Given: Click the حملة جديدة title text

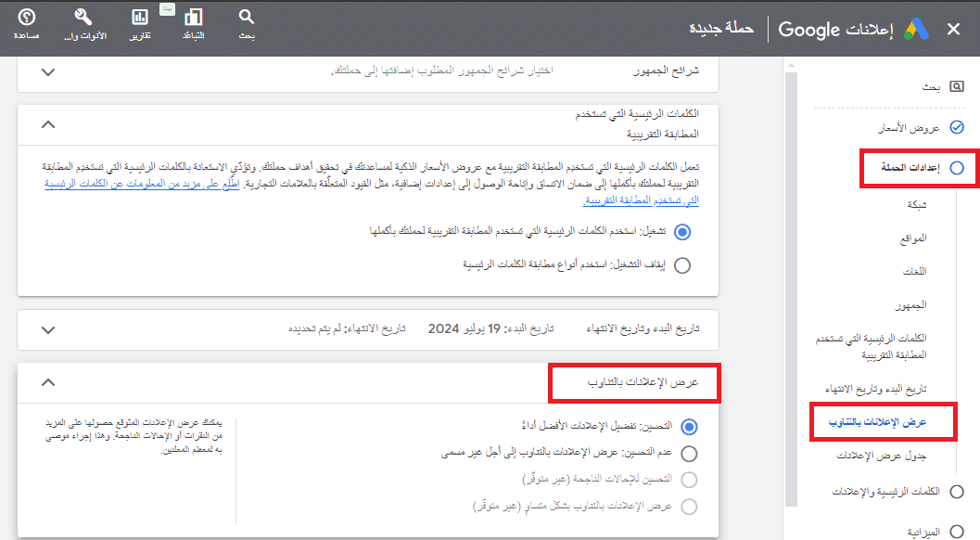Looking at the screenshot, I should pos(721,28).
